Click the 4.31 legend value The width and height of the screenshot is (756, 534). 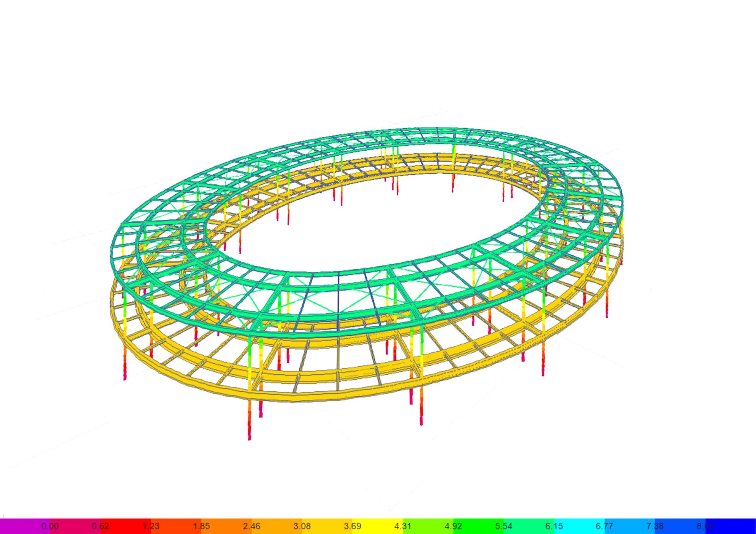(403, 526)
